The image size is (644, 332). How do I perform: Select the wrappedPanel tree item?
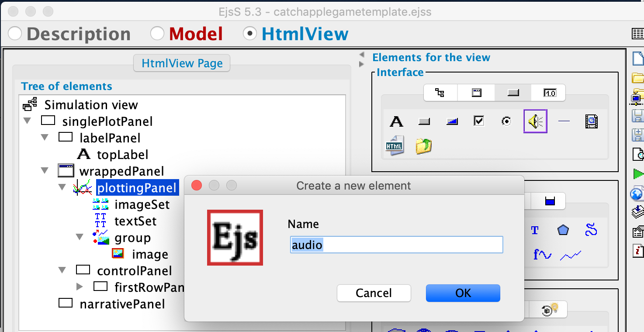(x=122, y=171)
